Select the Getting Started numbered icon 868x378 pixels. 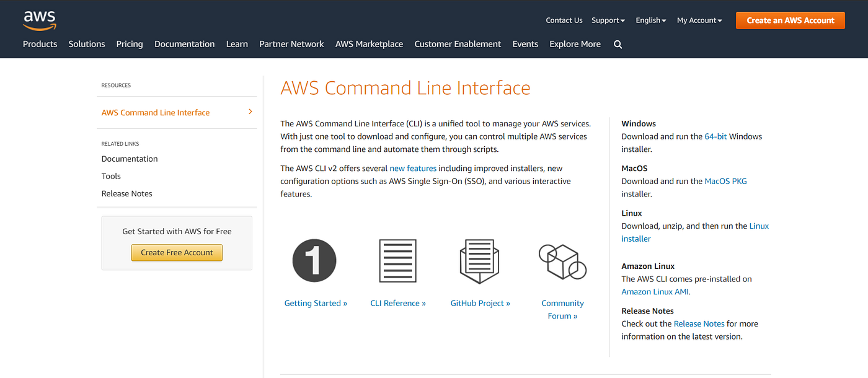coord(314,260)
